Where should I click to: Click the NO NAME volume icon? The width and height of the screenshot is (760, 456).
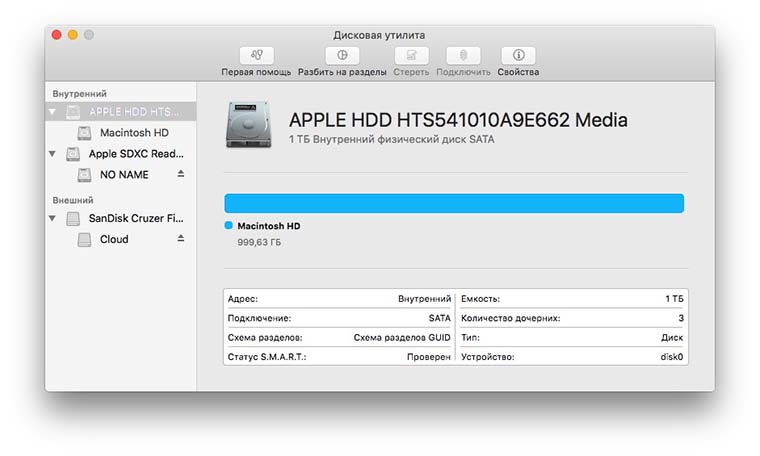tap(84, 175)
